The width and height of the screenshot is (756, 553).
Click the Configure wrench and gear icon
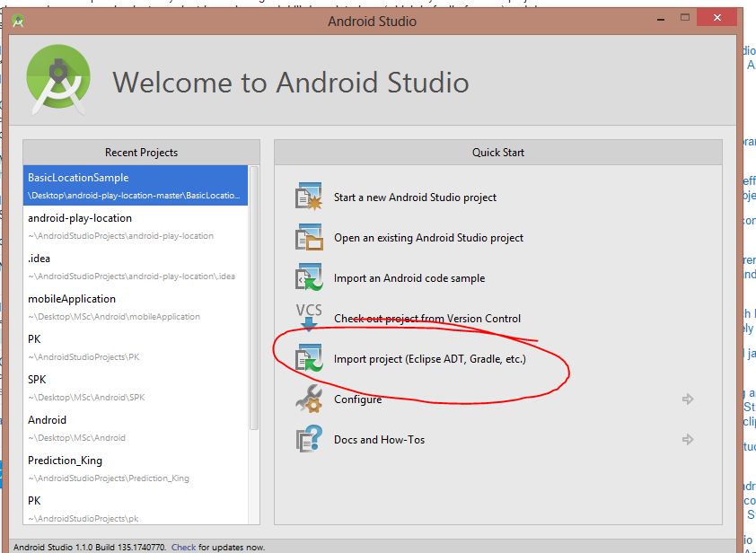tap(309, 399)
